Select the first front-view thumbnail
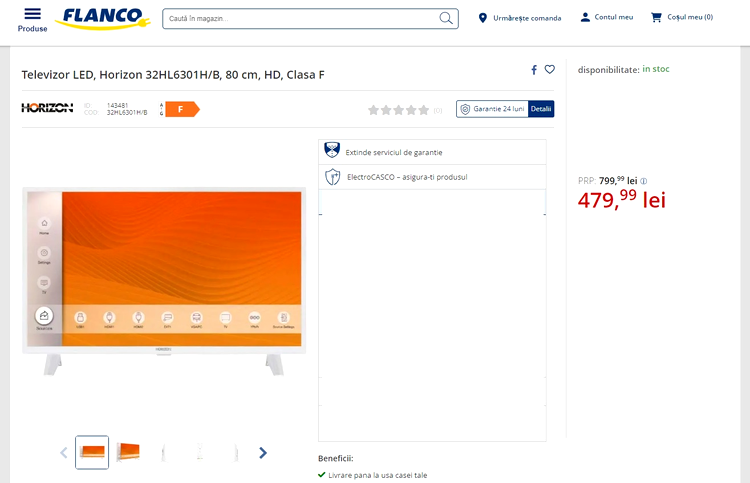Screen dimensions: 750x483 [x=92, y=452]
